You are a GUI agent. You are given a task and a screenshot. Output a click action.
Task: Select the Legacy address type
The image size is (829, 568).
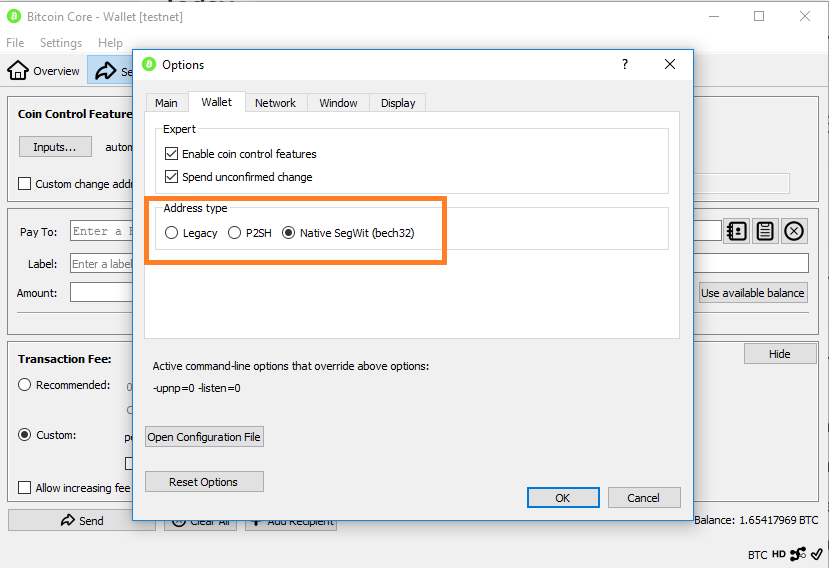pos(173,233)
